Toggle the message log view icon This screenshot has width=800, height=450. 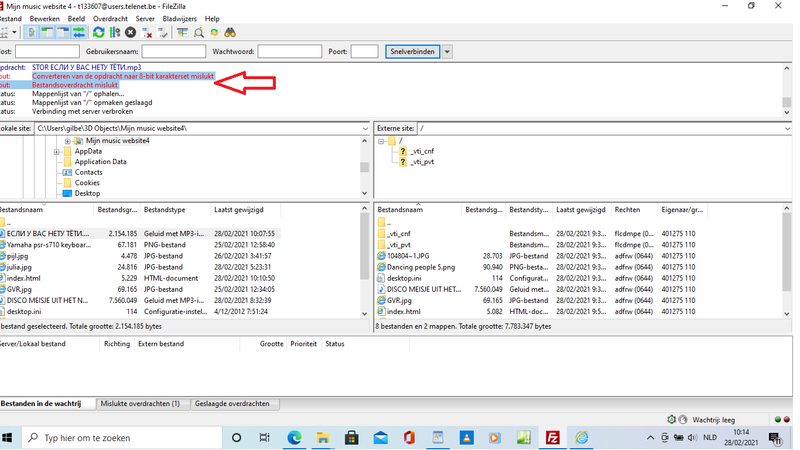point(33,33)
